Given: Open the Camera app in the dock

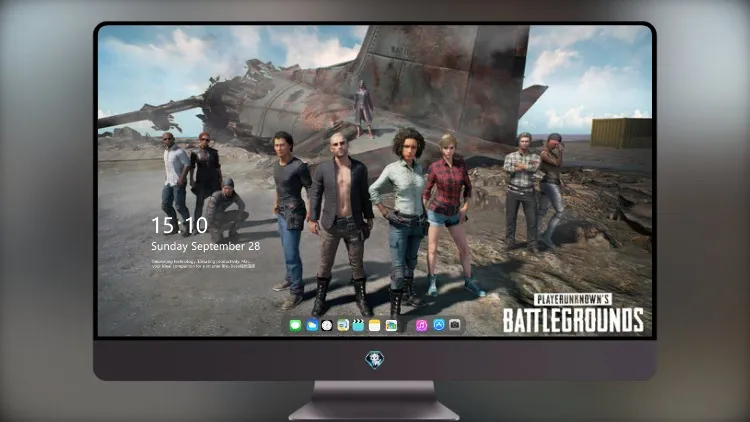Looking at the screenshot, I should [455, 325].
